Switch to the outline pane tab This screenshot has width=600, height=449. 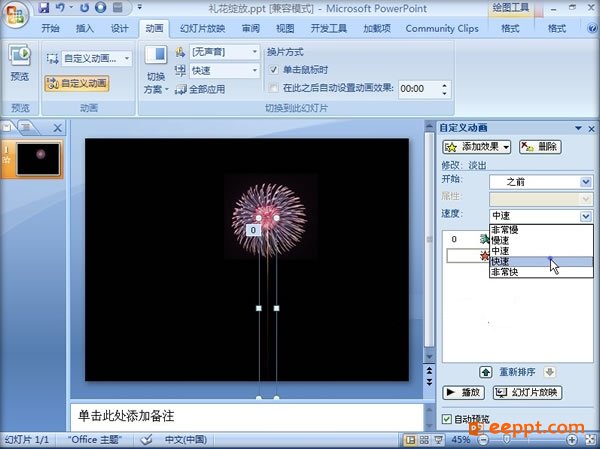point(26,127)
